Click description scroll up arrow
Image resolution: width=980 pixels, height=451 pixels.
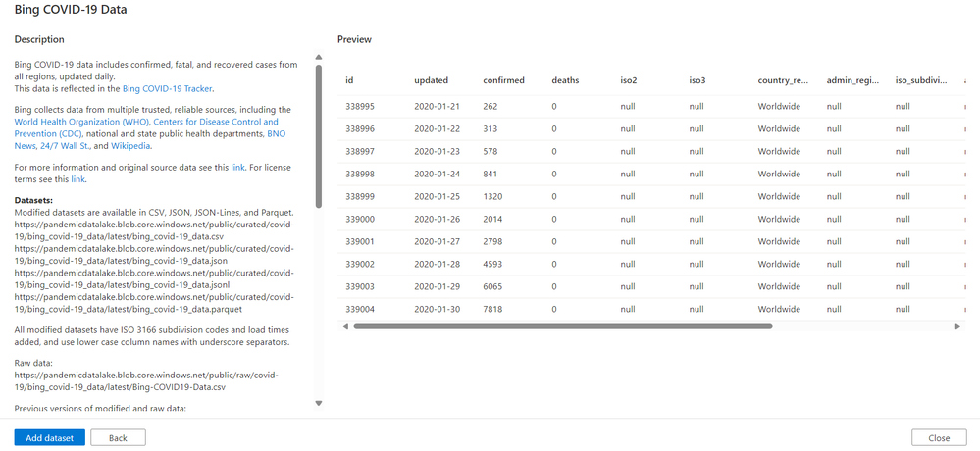click(318, 58)
